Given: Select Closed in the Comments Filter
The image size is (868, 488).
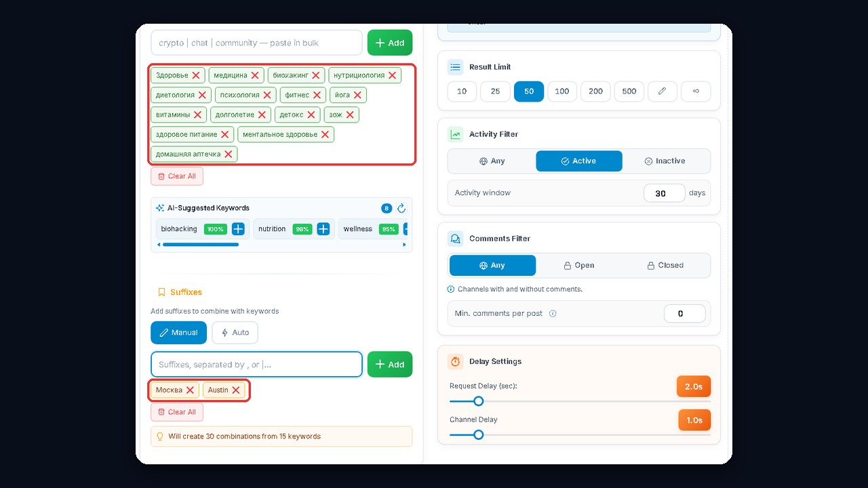Looking at the screenshot, I should (x=665, y=266).
